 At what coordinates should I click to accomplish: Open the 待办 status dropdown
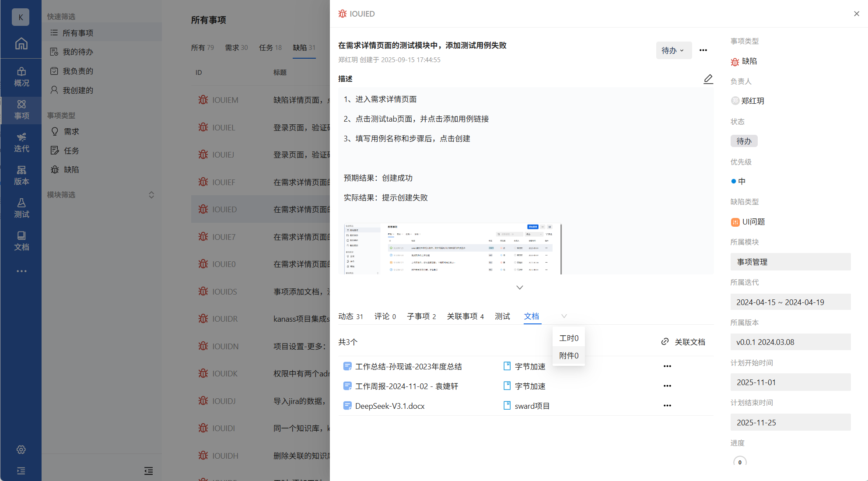point(673,50)
